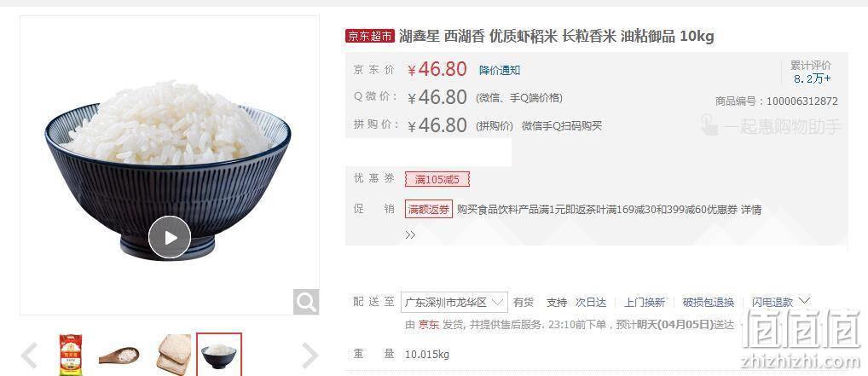Viewport: 868px width, 376px height.
Task: Play the product video on rice bowl
Action: (x=170, y=238)
